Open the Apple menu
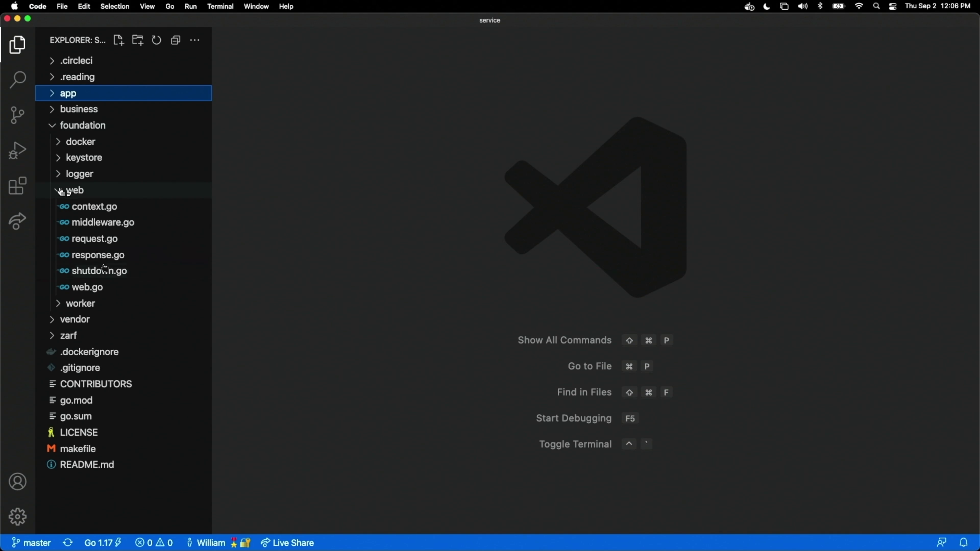 click(15, 6)
